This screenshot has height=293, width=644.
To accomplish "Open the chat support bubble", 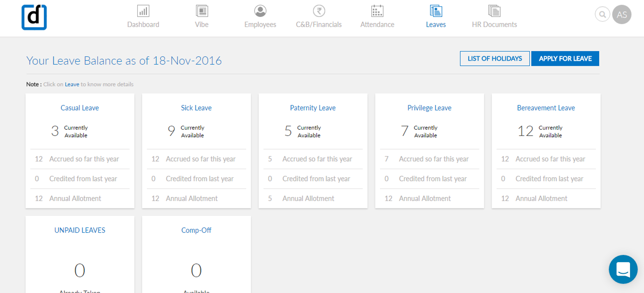I will (623, 269).
